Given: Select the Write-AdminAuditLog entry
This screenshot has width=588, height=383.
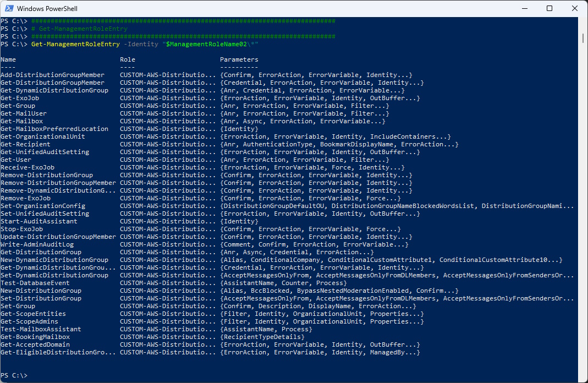Looking at the screenshot, I should pyautogui.click(x=37, y=244).
